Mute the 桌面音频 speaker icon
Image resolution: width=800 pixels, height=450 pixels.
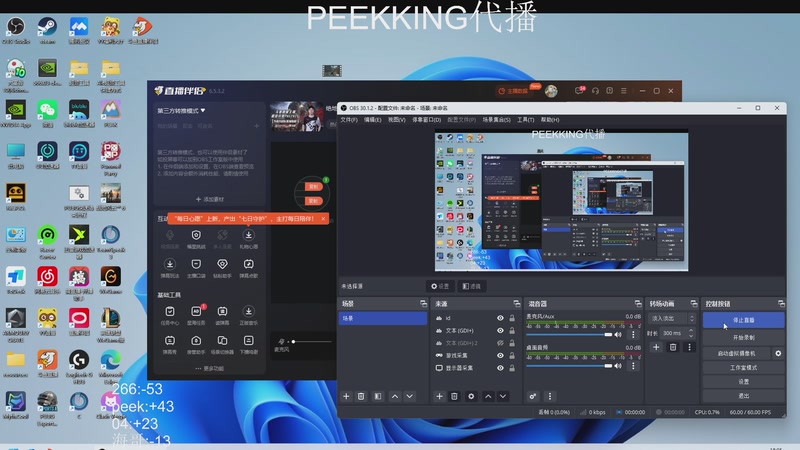[618, 366]
